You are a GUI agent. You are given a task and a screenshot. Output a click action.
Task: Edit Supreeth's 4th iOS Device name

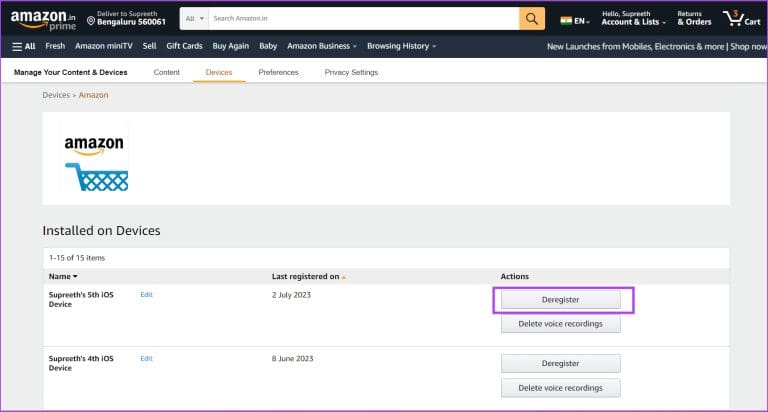point(146,358)
